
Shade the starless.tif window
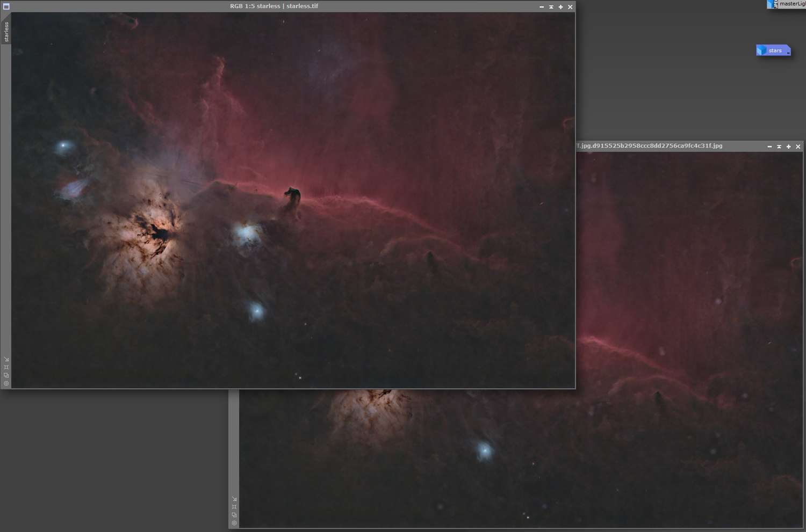551,7
